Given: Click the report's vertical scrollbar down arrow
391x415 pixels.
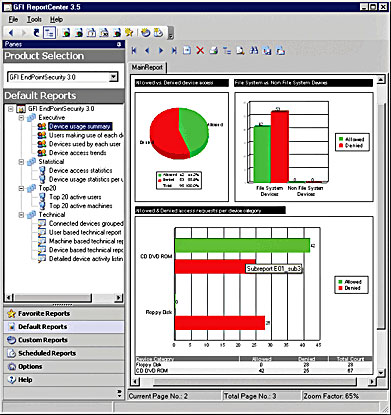Looking at the screenshot, I should pos(380,372).
